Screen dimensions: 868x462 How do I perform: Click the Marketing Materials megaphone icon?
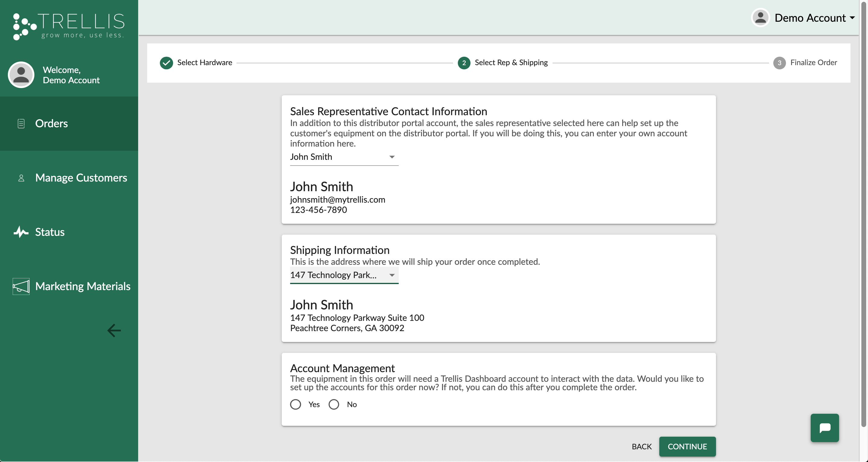[21, 286]
